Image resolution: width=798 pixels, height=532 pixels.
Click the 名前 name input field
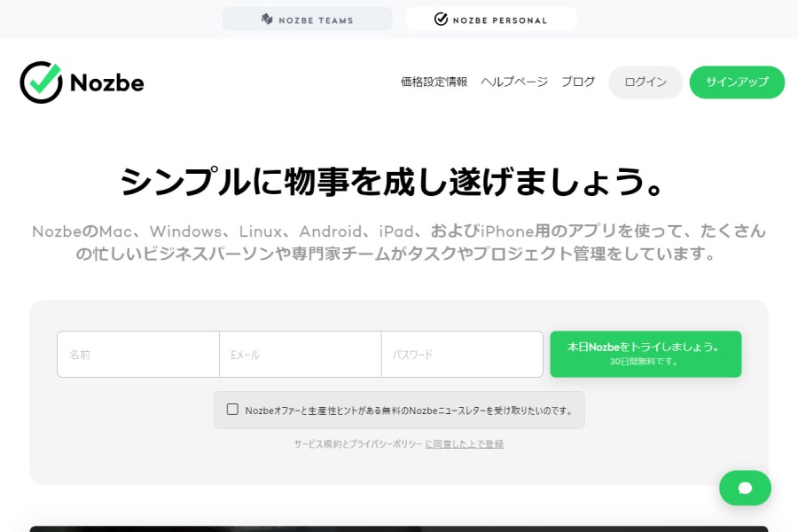click(x=137, y=354)
